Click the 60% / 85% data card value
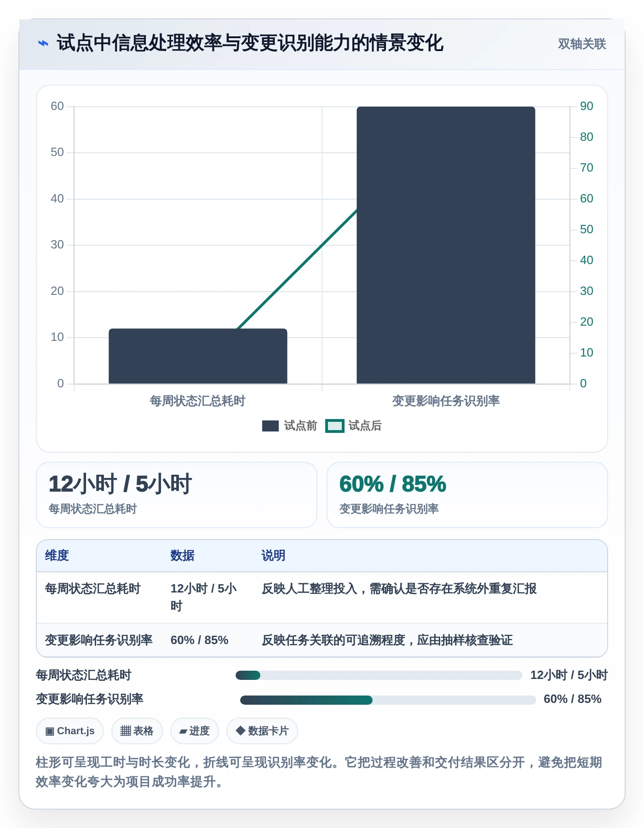This screenshot has height=828, width=644. (393, 484)
